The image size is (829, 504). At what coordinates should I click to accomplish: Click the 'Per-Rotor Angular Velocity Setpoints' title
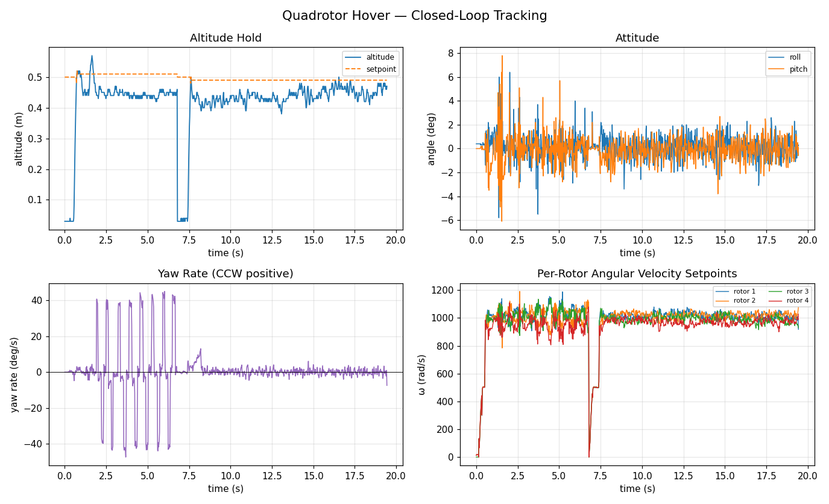click(637, 274)
